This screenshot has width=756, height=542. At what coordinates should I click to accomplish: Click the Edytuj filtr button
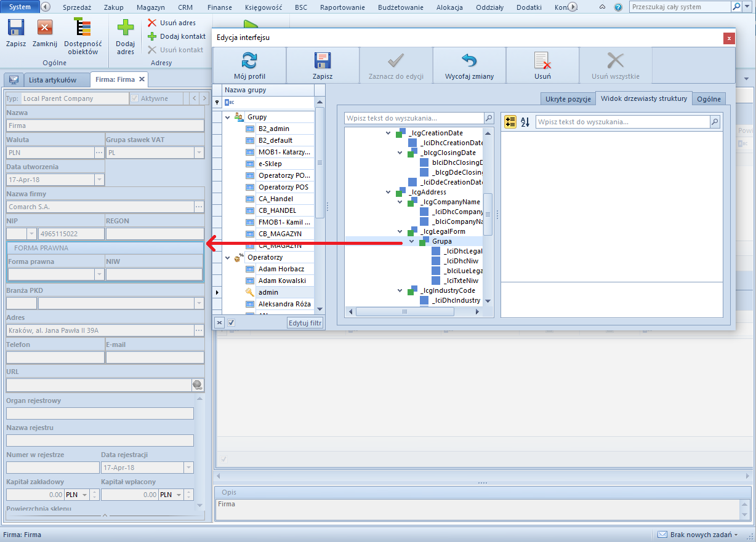coord(305,323)
